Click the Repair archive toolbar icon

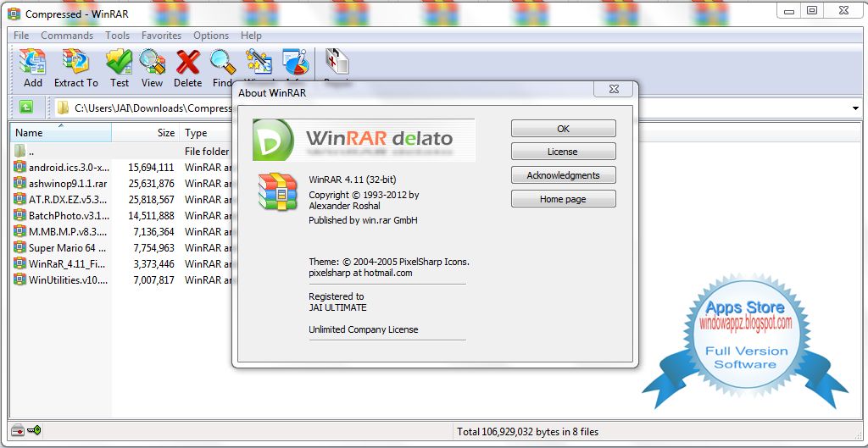coord(337,61)
